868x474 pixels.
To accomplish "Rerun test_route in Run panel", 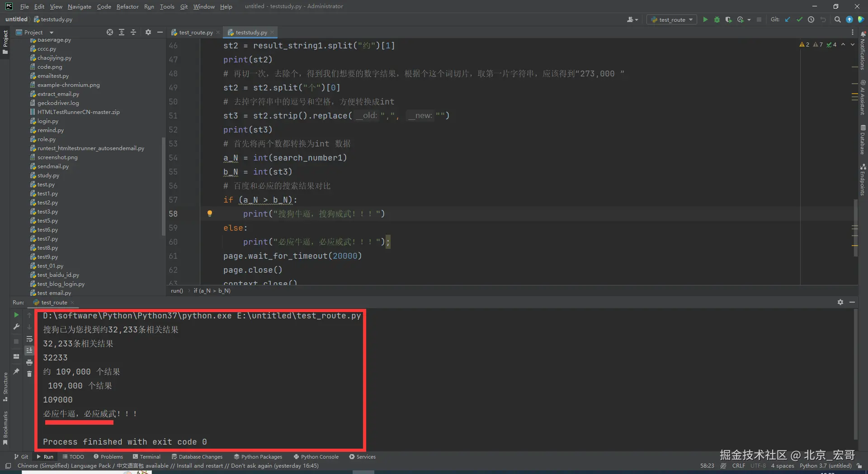I will (16, 315).
